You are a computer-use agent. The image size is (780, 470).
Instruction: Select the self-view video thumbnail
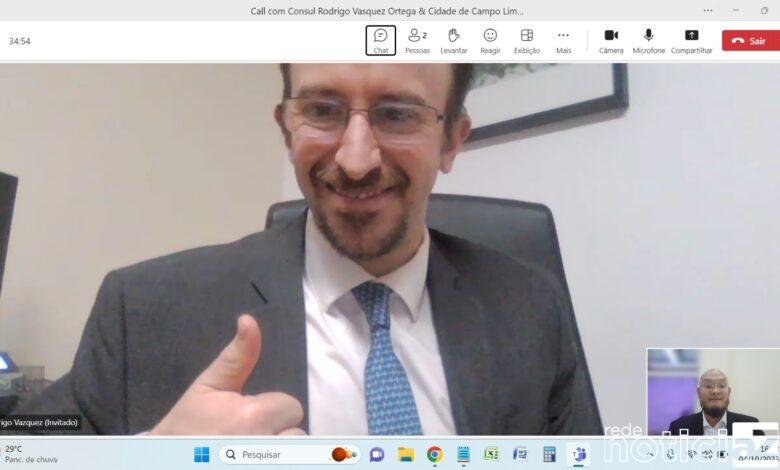712,392
